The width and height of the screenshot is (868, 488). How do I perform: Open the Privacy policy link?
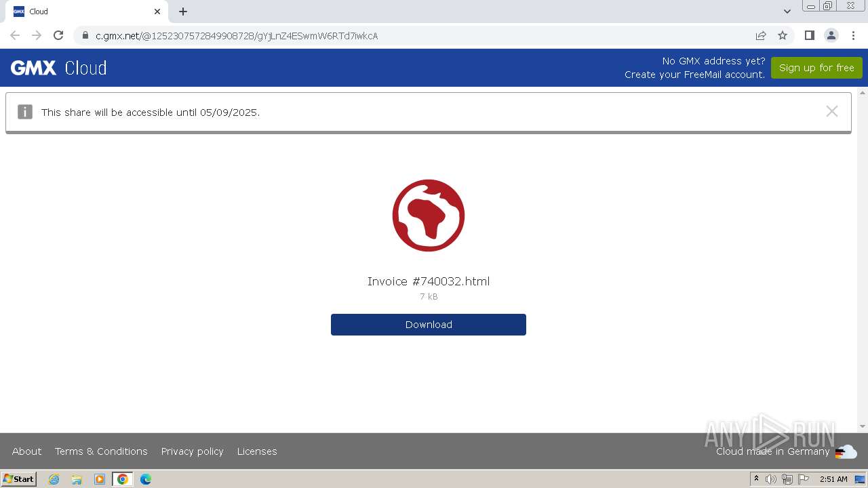coord(192,451)
